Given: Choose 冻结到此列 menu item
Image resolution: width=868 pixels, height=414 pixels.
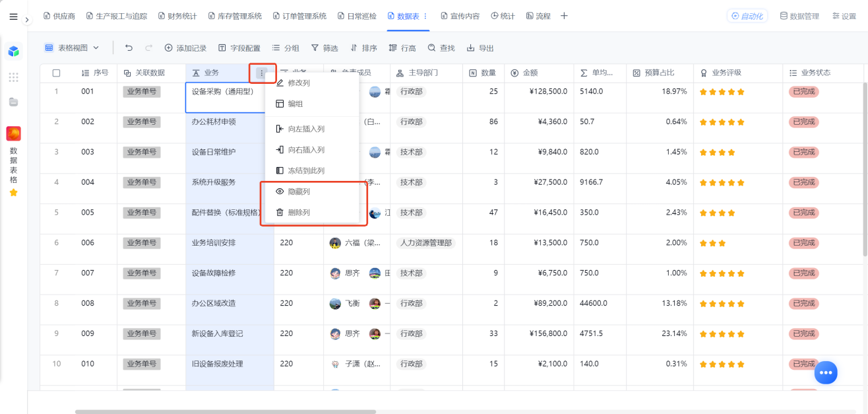Looking at the screenshot, I should pyautogui.click(x=313, y=170).
